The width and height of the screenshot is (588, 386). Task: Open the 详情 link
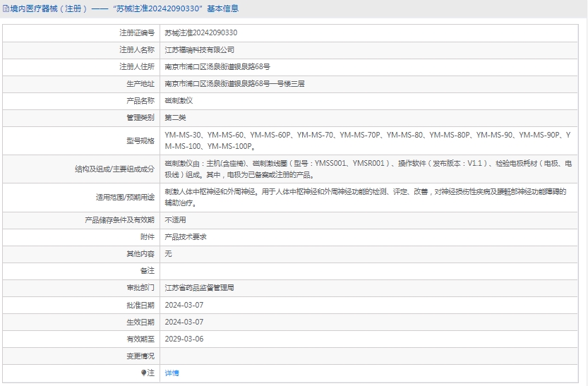pos(172,373)
